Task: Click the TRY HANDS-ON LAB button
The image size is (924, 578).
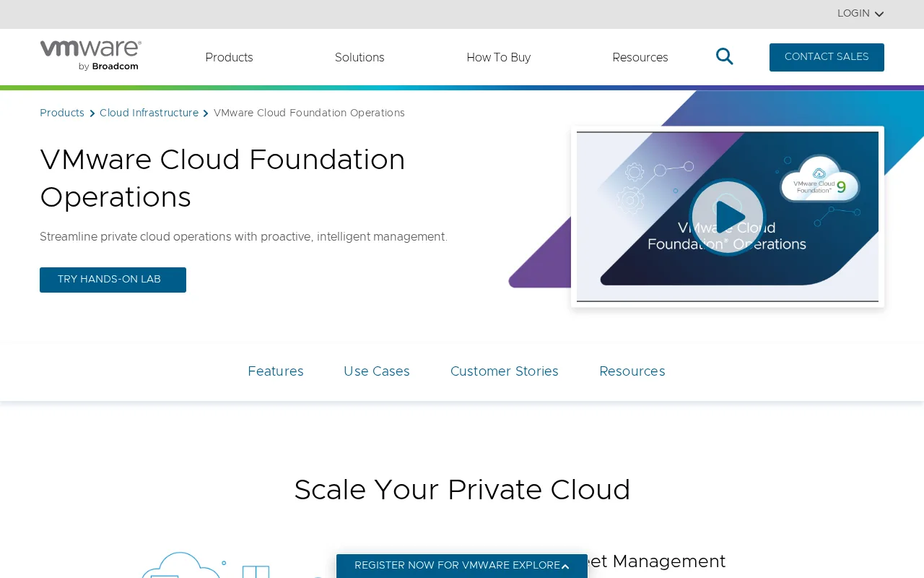Action: coord(113,280)
